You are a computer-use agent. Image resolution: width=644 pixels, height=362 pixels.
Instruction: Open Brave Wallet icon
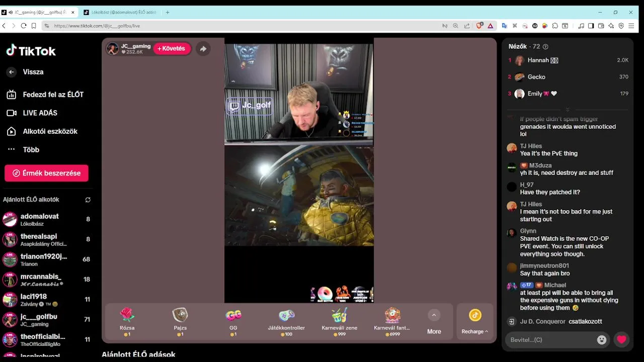[601, 26]
